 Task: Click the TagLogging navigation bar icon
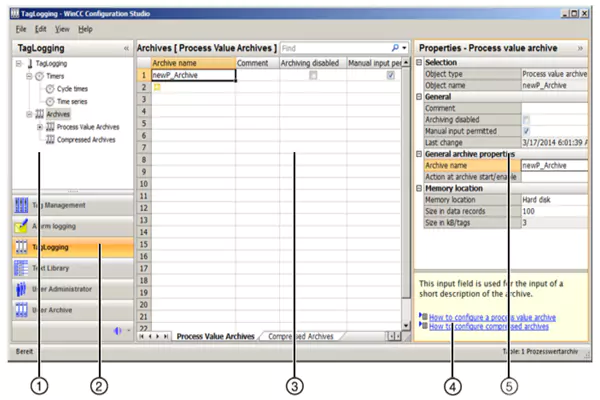(21, 247)
